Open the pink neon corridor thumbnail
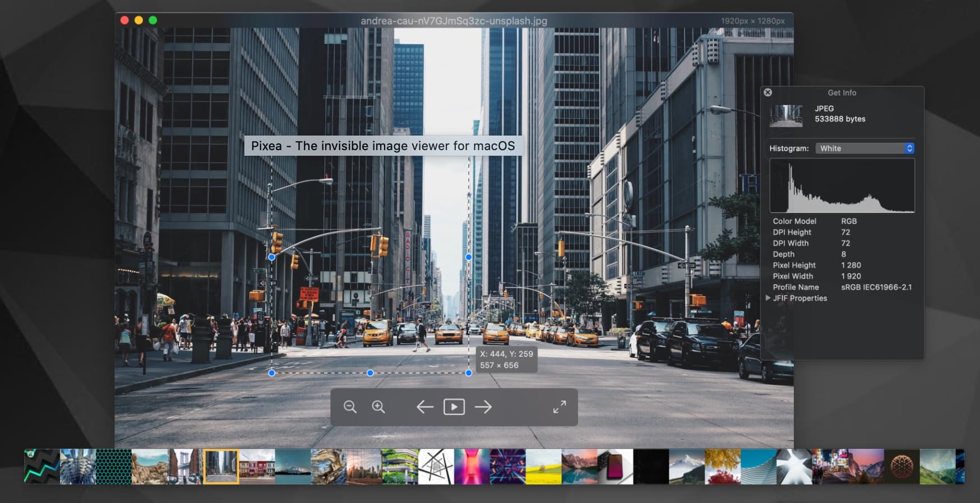The image size is (980, 503). tap(471, 466)
